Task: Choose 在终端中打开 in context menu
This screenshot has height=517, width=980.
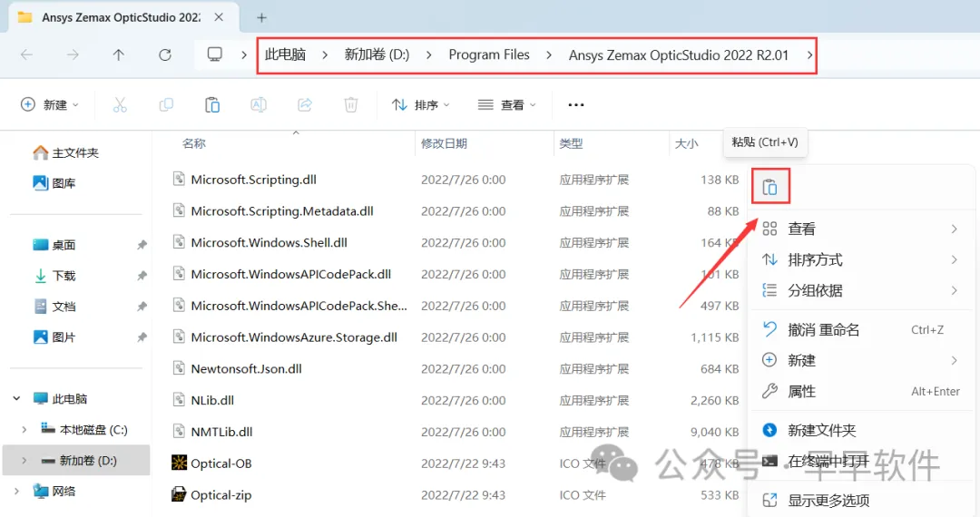Action: click(860, 462)
